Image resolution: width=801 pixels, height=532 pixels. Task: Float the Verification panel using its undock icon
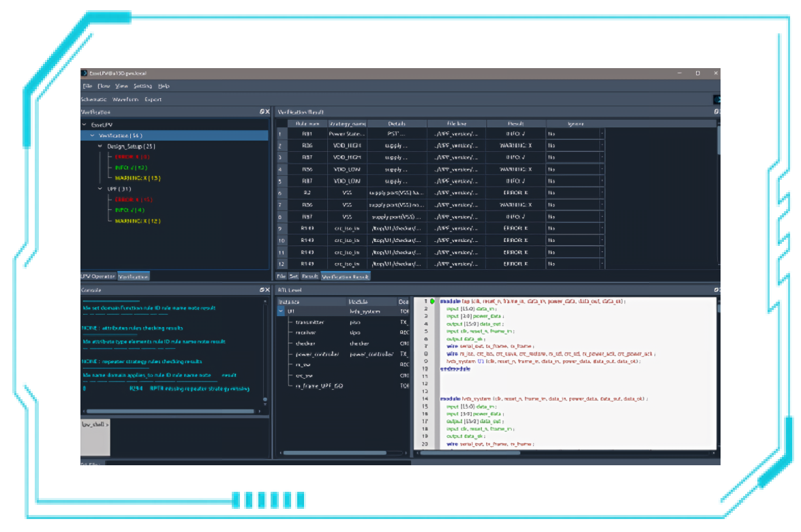pyautogui.click(x=261, y=112)
